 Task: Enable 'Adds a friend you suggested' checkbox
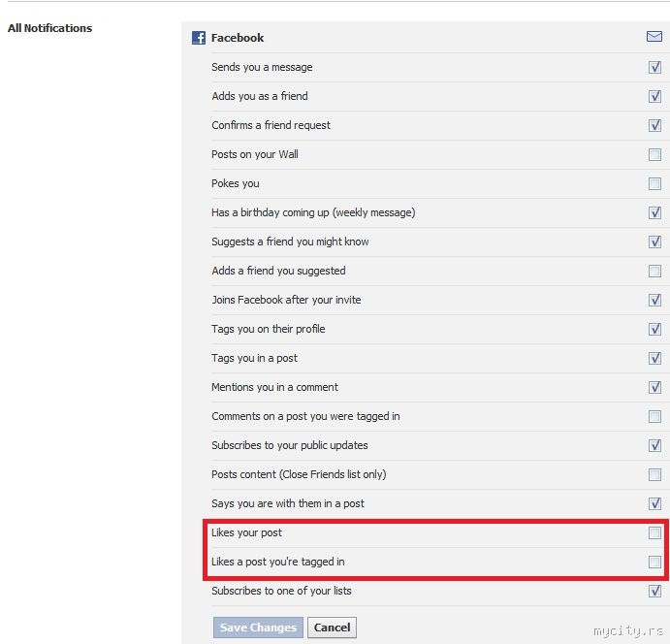point(654,271)
